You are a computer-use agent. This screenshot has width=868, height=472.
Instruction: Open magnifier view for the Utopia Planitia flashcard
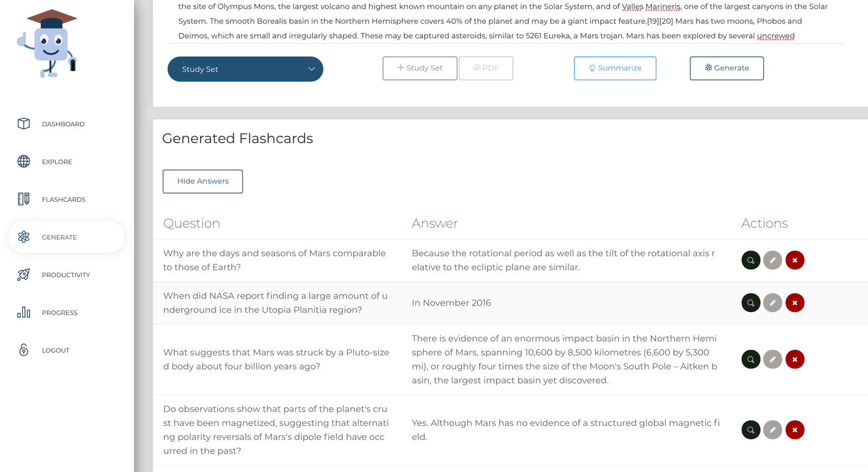[x=750, y=303]
